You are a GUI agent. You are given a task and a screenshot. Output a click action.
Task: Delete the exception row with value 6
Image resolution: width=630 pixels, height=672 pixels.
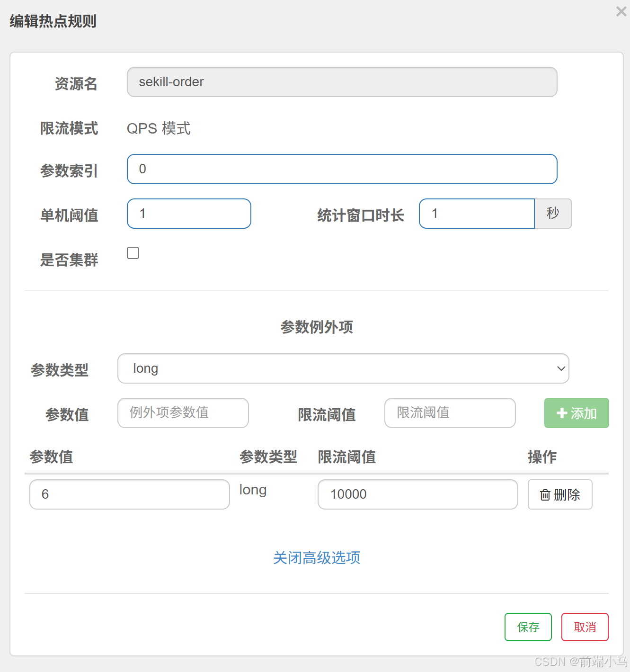coord(560,494)
